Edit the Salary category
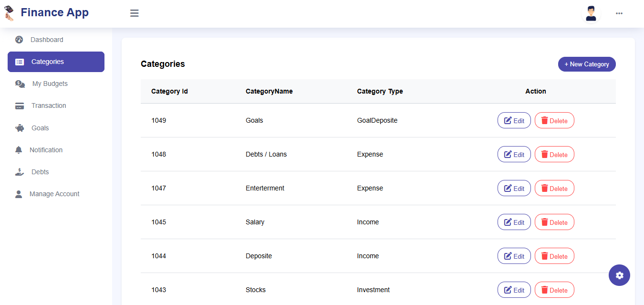 pyautogui.click(x=514, y=222)
